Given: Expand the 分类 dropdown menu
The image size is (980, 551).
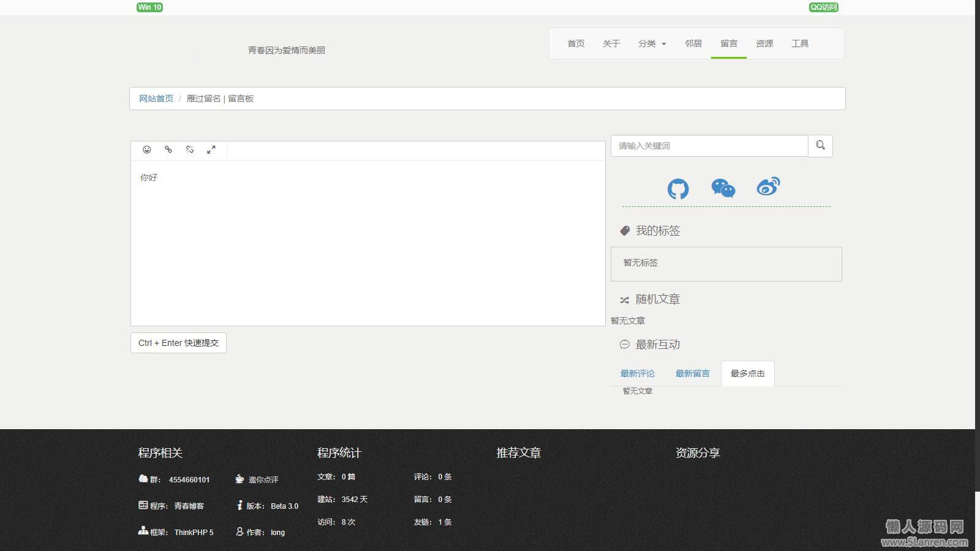Looking at the screenshot, I should pos(652,43).
